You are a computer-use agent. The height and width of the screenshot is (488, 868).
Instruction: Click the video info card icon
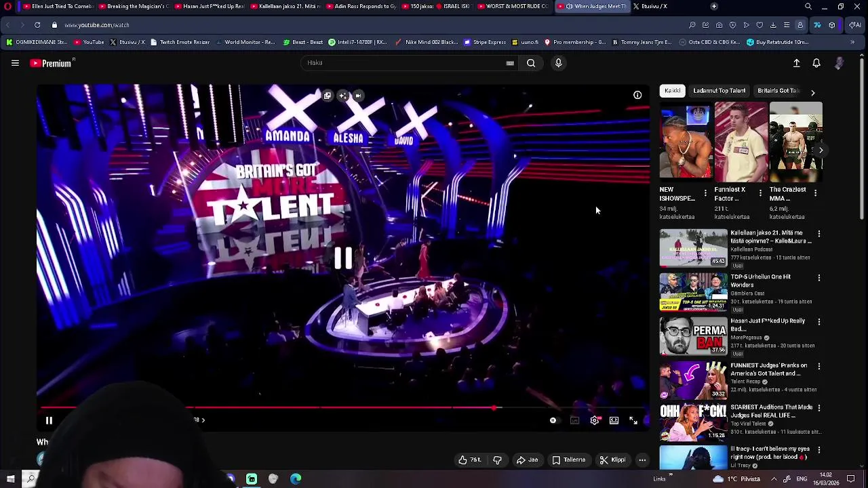point(637,96)
